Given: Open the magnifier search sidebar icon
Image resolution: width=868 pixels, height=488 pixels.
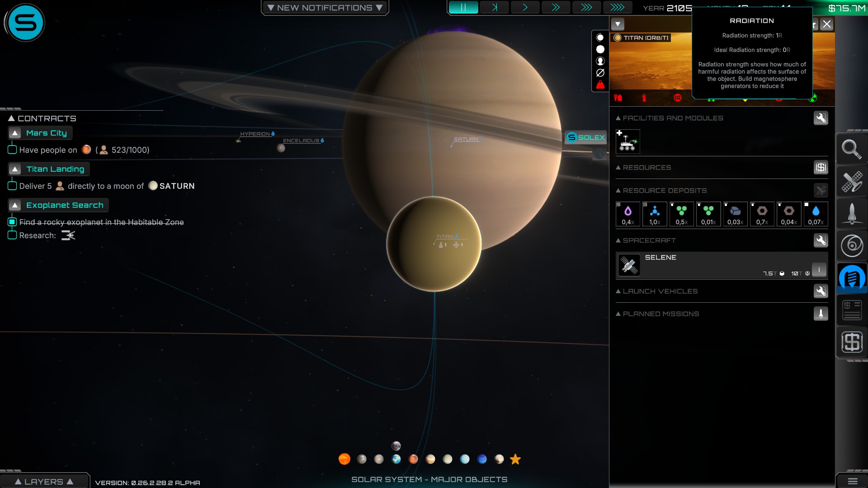Looking at the screenshot, I should [x=851, y=149].
